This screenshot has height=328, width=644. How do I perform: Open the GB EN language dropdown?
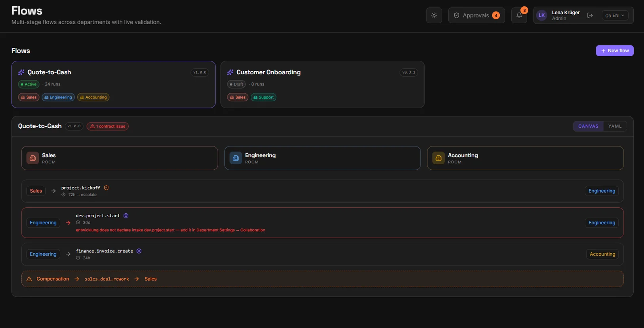[615, 15]
